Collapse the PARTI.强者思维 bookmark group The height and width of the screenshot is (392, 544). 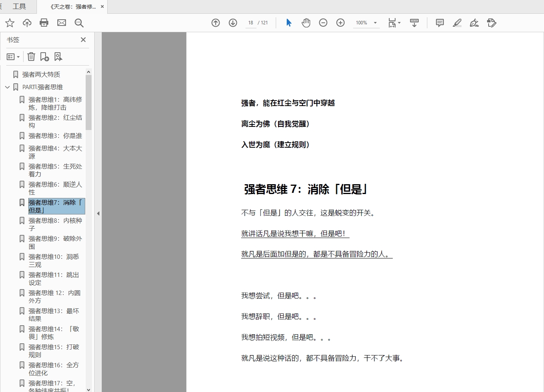tap(7, 87)
